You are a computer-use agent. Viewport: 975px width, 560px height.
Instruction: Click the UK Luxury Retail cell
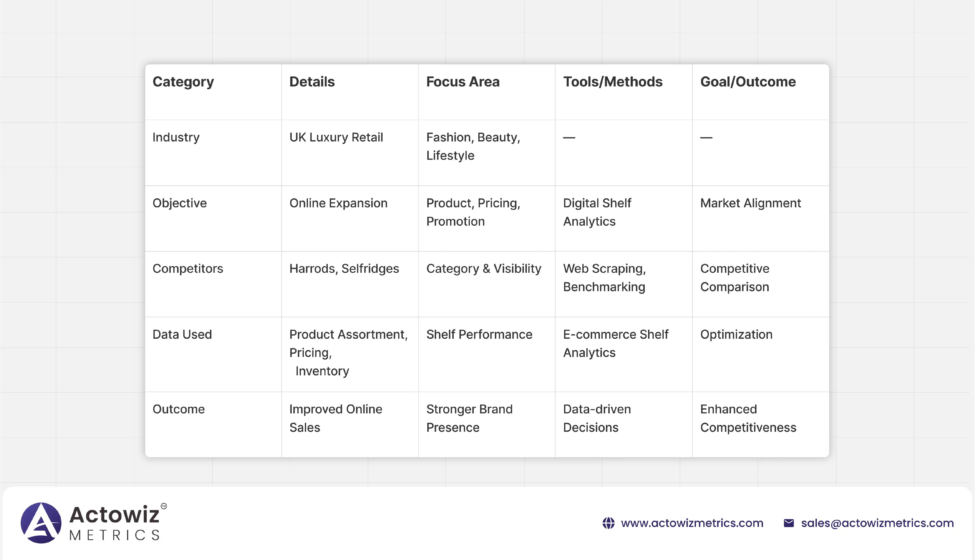point(336,137)
